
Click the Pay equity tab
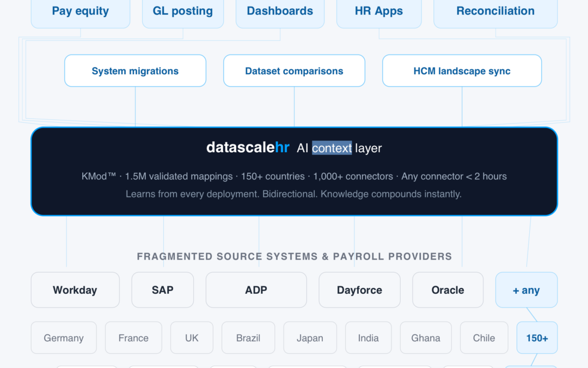point(80,11)
